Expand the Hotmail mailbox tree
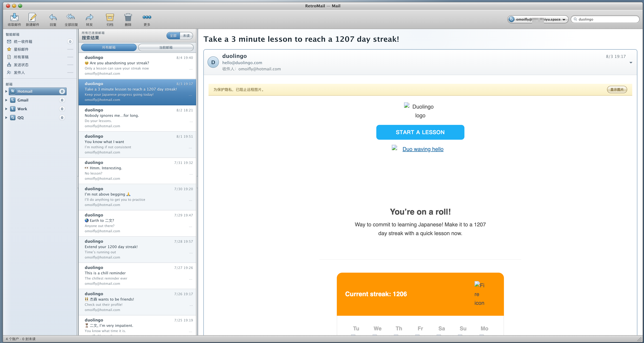The height and width of the screenshot is (343, 644). pos(6,91)
